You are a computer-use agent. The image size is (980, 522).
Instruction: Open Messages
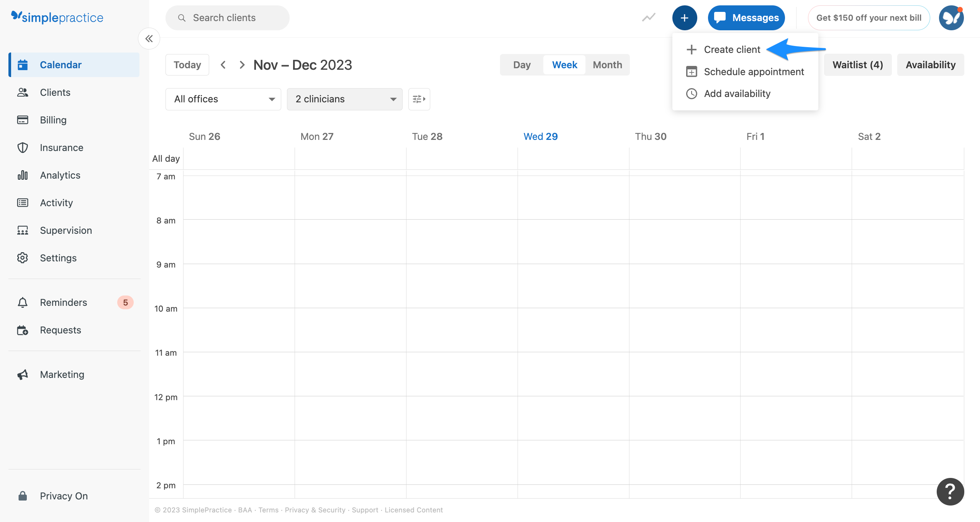pos(746,18)
